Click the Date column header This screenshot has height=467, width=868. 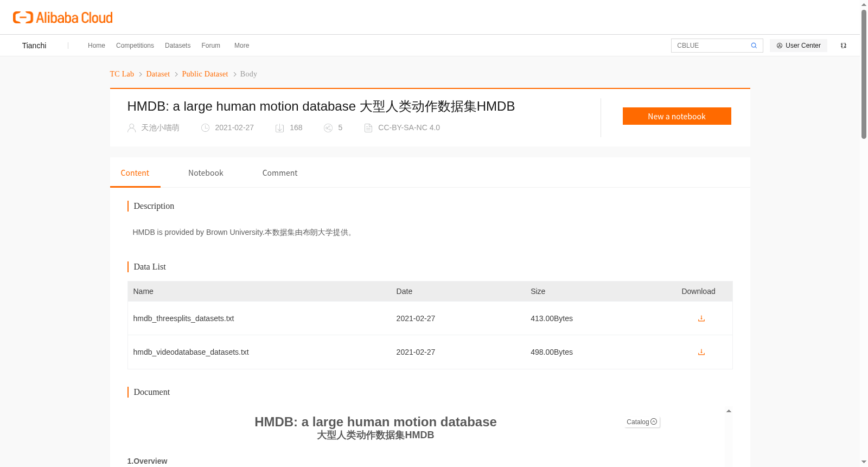click(404, 291)
